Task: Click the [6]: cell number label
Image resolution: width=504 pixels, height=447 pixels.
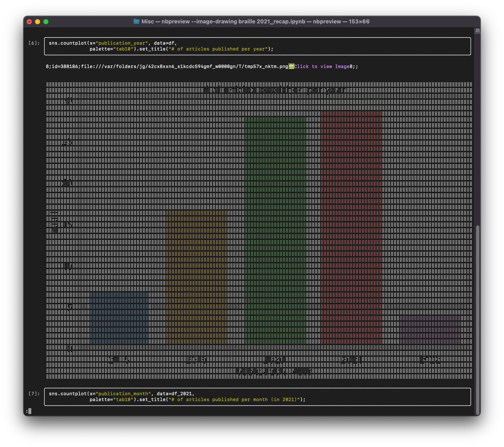Action: (x=34, y=43)
